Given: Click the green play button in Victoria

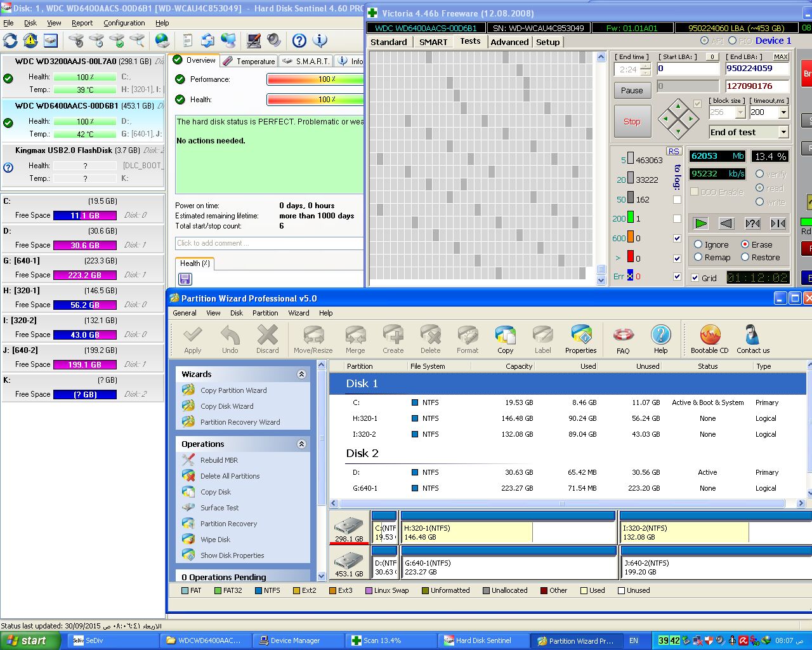Looking at the screenshot, I should pos(700,223).
